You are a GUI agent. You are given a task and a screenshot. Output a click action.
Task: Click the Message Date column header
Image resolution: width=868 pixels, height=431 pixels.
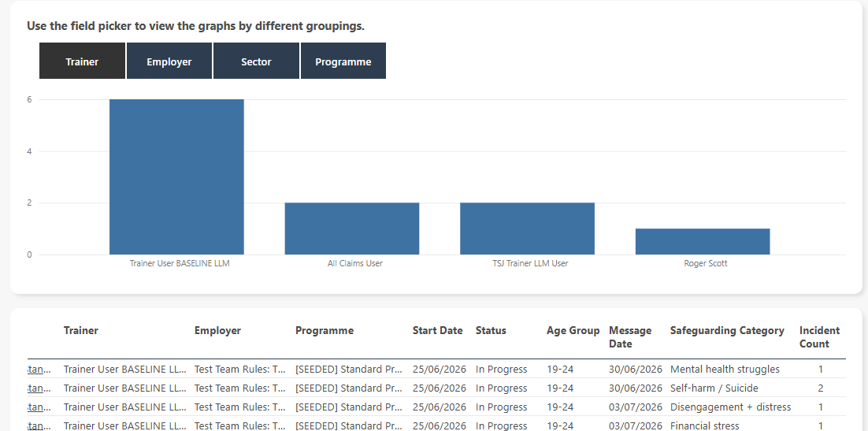pos(630,336)
